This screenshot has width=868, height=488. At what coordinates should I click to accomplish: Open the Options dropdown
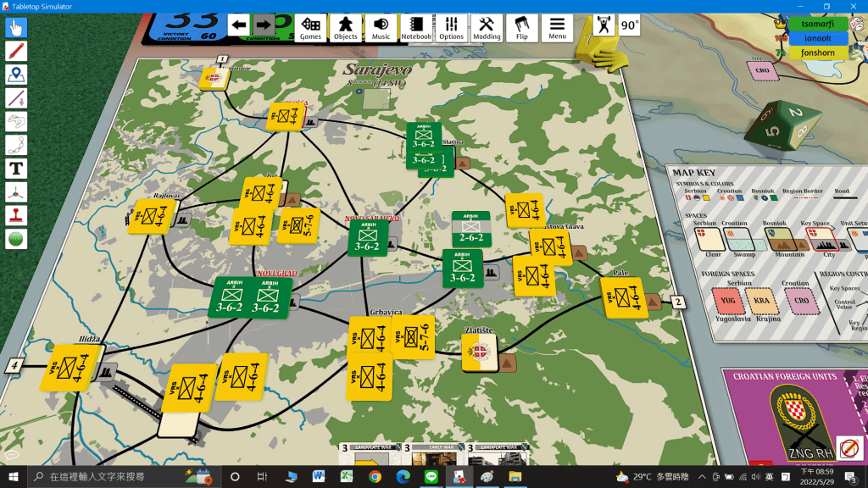(x=451, y=27)
